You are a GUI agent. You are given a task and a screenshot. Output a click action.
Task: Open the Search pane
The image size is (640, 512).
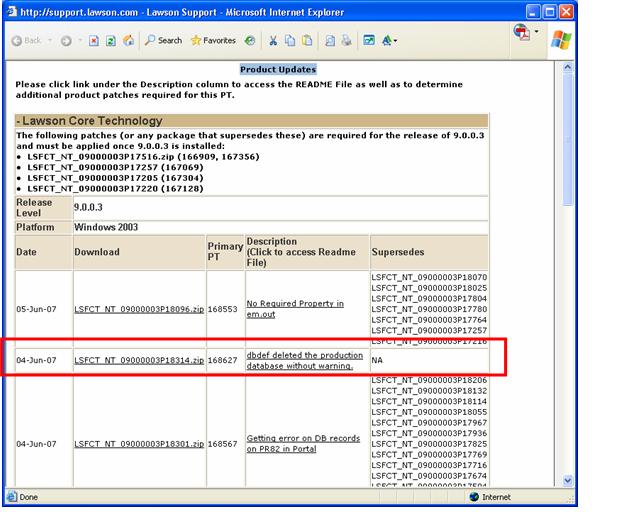tap(164, 40)
